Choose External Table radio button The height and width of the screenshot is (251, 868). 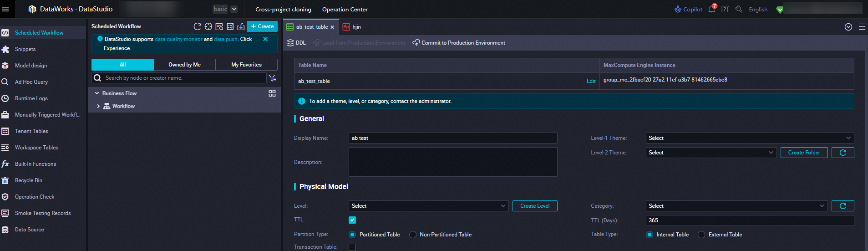pos(701,235)
